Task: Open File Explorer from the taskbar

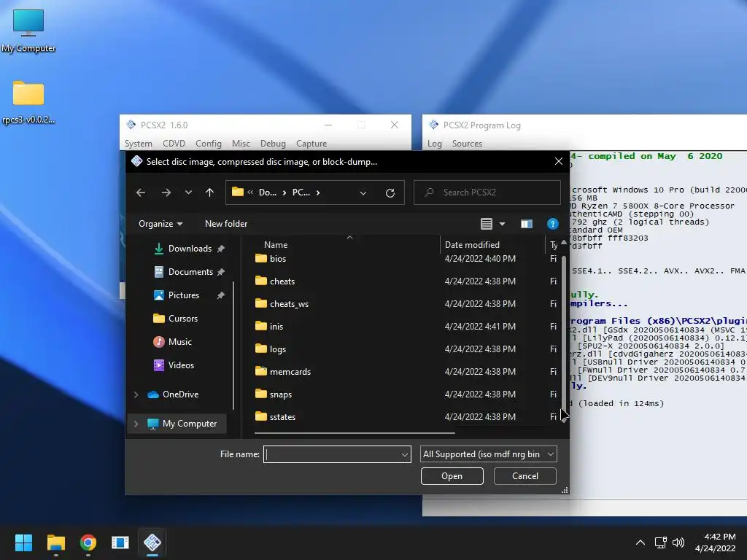Action: tap(55, 542)
